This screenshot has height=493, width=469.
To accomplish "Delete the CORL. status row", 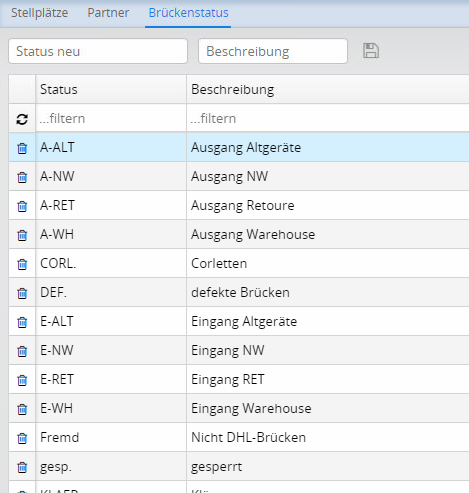I will pyautogui.click(x=22, y=264).
